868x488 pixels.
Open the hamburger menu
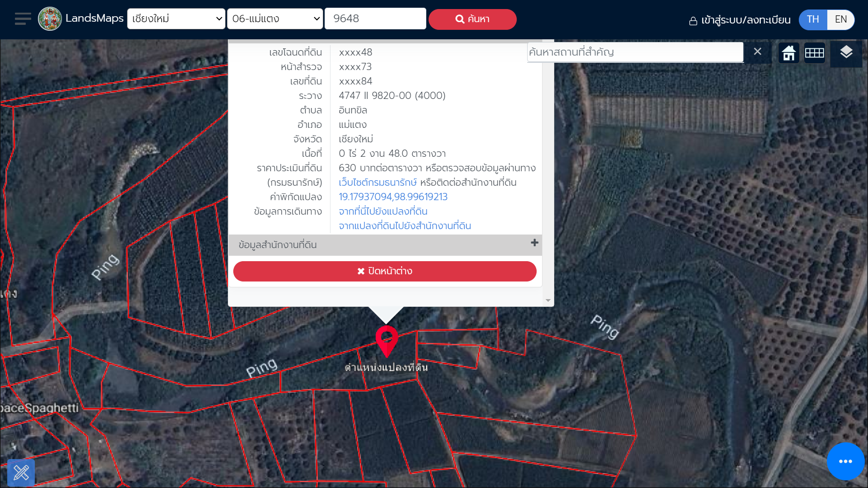(23, 19)
